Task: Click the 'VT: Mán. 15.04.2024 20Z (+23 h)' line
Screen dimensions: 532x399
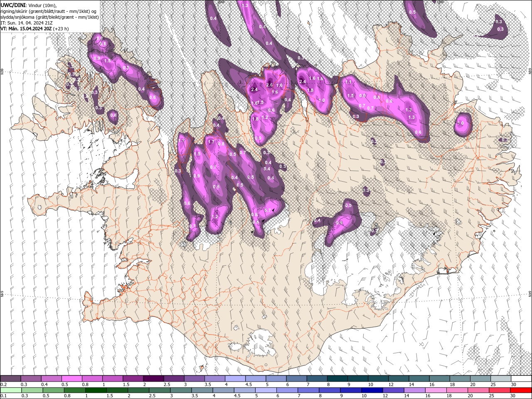Action: (34, 29)
